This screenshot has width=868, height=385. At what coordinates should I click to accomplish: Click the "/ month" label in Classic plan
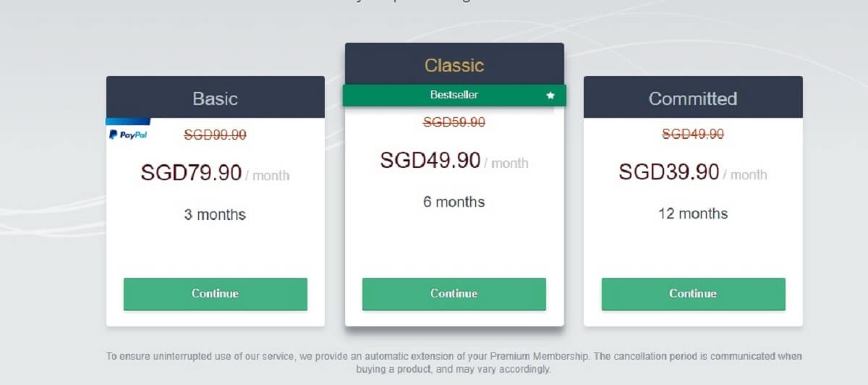(x=506, y=164)
